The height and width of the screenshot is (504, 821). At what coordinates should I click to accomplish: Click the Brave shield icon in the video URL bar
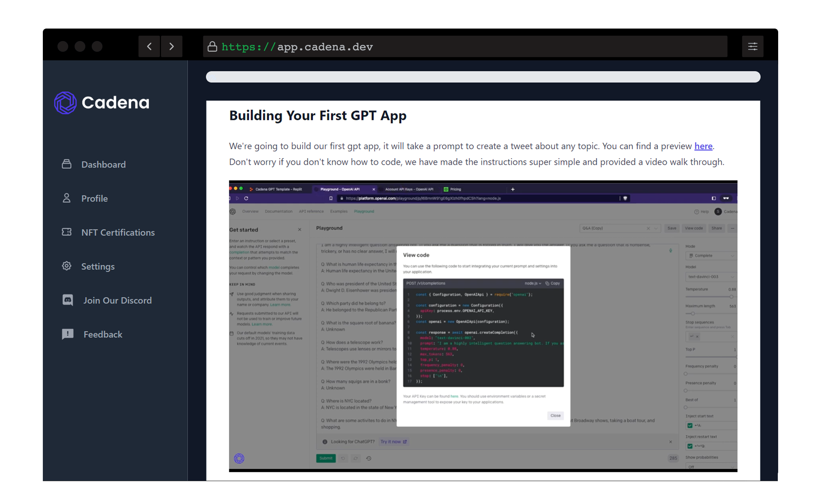tap(625, 198)
